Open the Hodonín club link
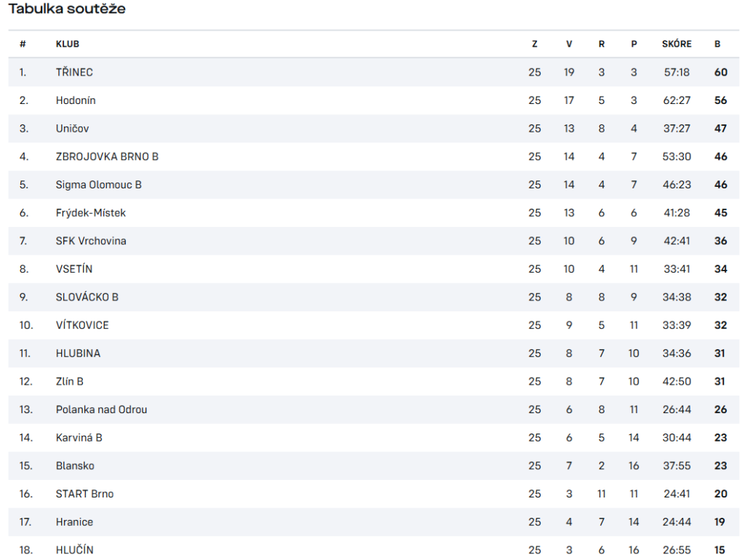745x560 pixels. click(x=76, y=100)
